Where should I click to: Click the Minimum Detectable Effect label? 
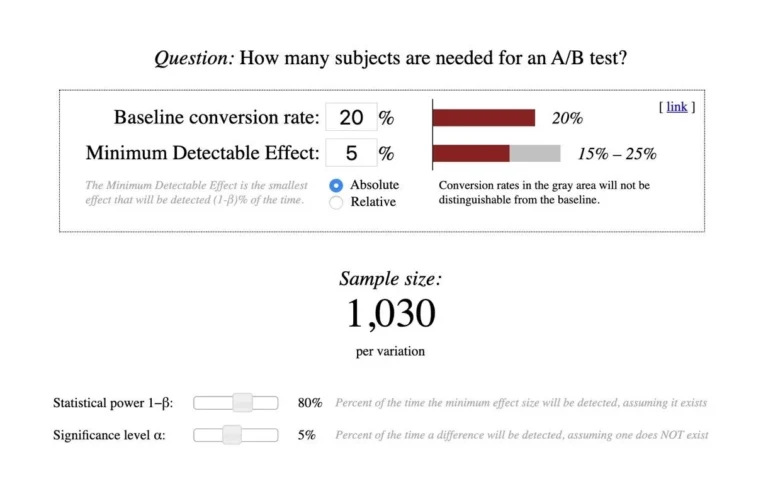pyautogui.click(x=202, y=154)
